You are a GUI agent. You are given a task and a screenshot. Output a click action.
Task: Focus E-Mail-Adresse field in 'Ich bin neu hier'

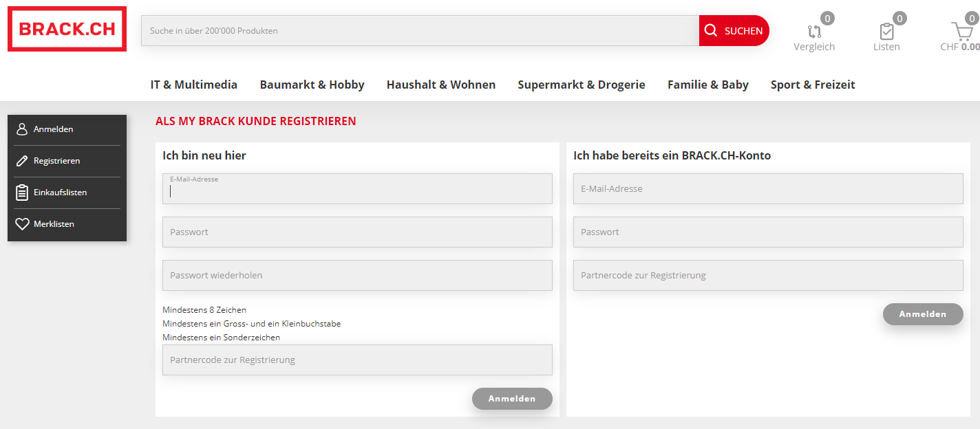click(357, 188)
